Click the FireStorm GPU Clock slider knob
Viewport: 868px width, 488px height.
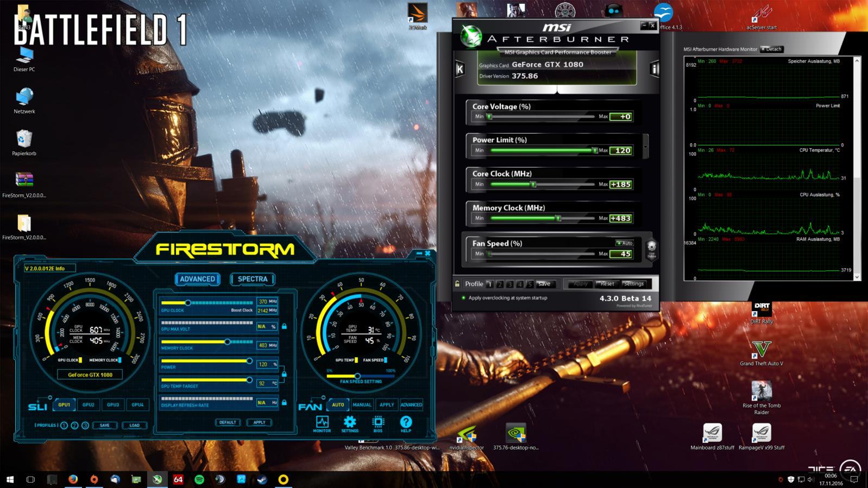click(188, 302)
